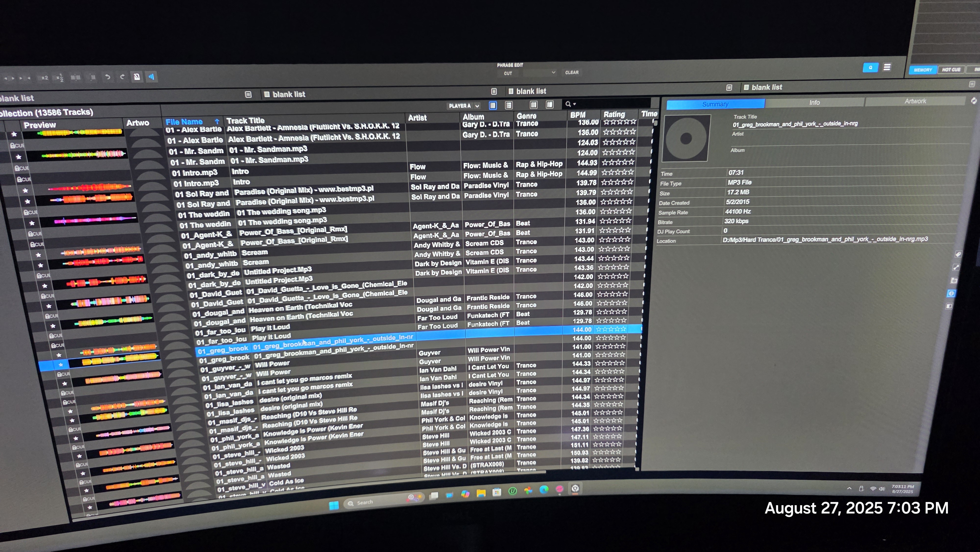Image resolution: width=980 pixels, height=552 pixels.
Task: Click the HOT CUE button
Action: pyautogui.click(x=951, y=70)
